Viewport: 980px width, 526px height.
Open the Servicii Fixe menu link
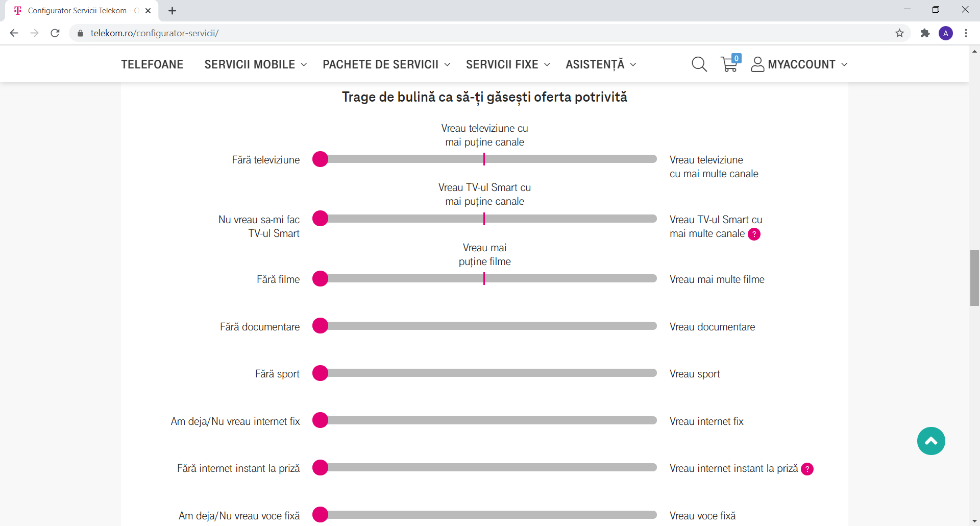coord(507,64)
